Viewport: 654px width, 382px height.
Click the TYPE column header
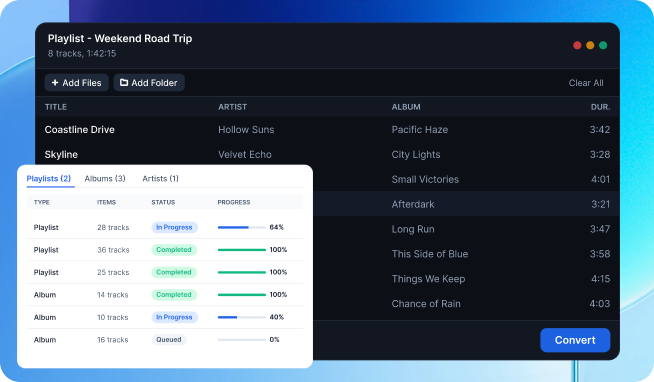pos(42,202)
